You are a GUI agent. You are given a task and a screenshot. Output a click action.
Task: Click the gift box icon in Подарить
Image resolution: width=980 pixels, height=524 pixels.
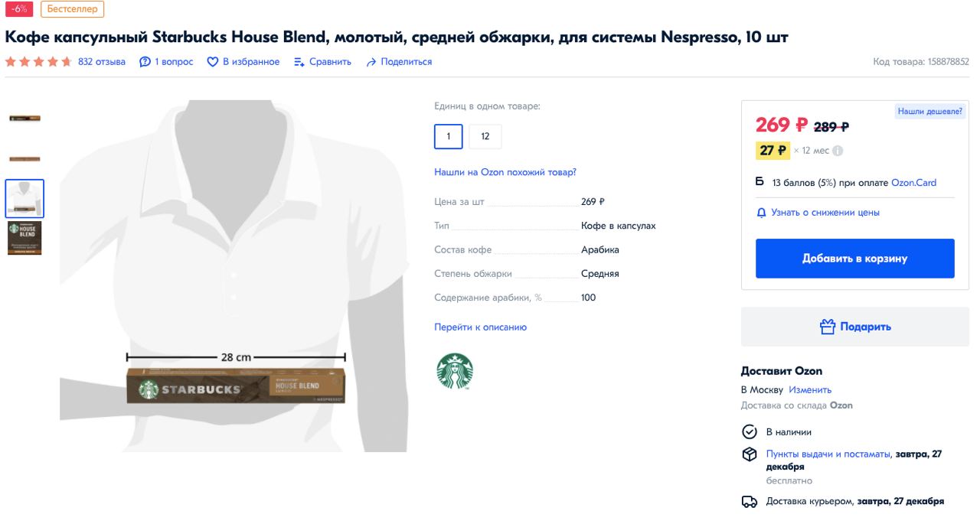coord(827,327)
